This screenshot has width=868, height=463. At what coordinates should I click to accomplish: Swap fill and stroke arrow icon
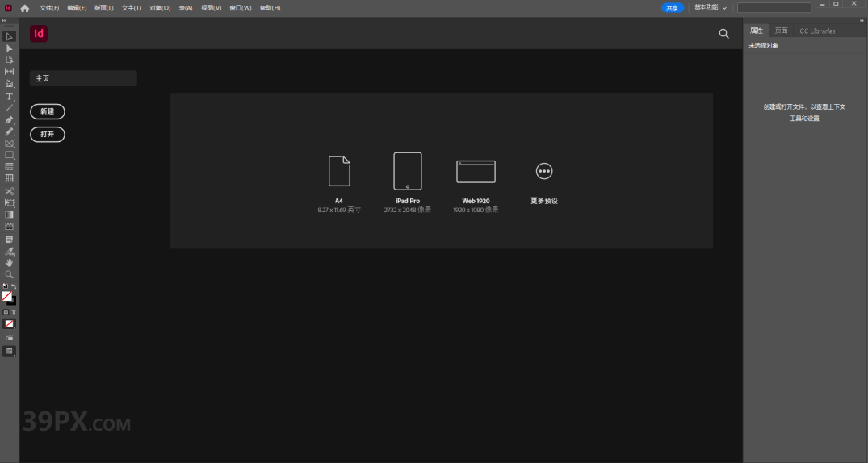pyautogui.click(x=13, y=286)
